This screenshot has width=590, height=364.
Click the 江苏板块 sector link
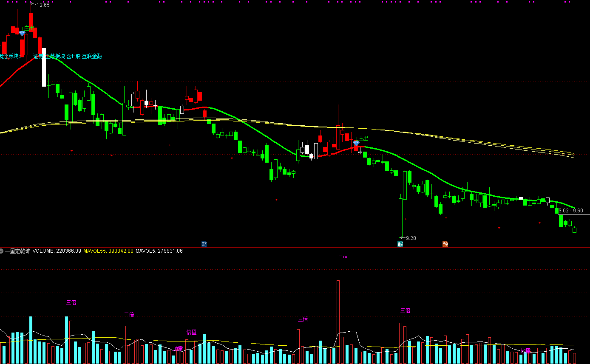click(55, 56)
